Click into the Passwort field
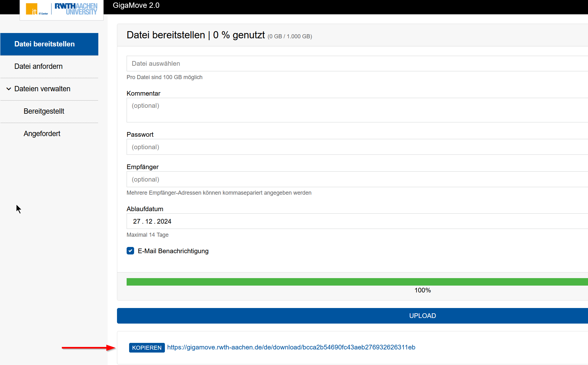This screenshot has width=588, height=365. (355, 147)
